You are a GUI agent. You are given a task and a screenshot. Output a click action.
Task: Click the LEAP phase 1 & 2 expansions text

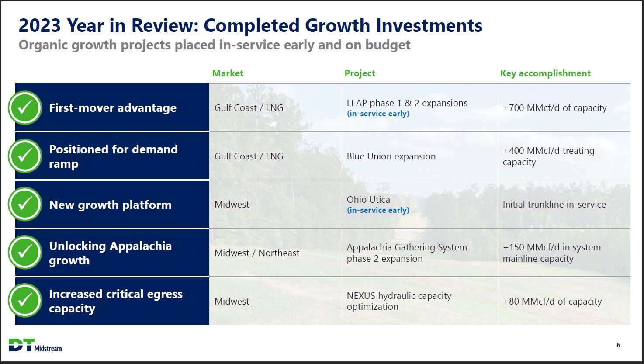coord(407,103)
